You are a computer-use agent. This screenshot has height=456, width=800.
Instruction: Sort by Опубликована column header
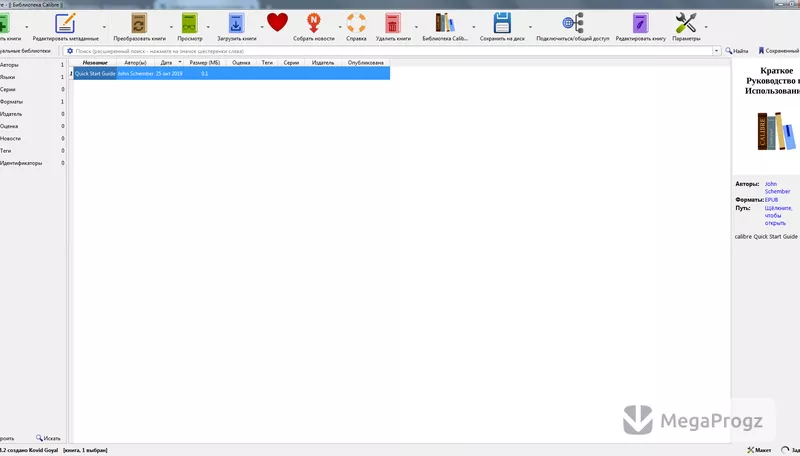(365, 63)
